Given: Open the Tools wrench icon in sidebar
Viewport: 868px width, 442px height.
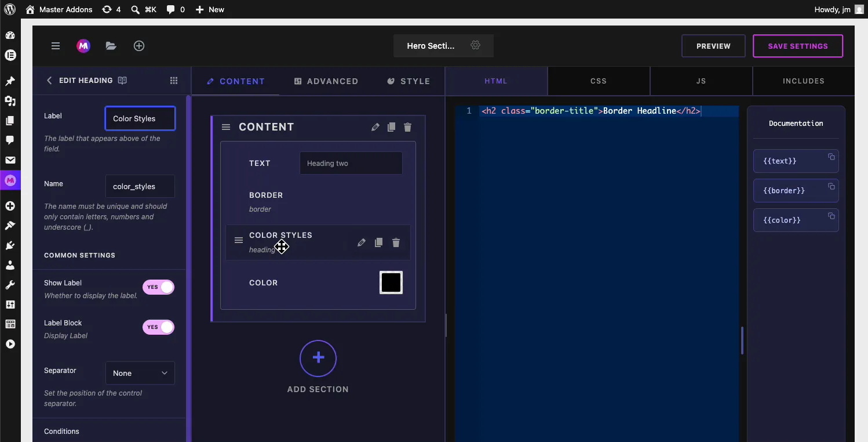Looking at the screenshot, I should 10,285.
